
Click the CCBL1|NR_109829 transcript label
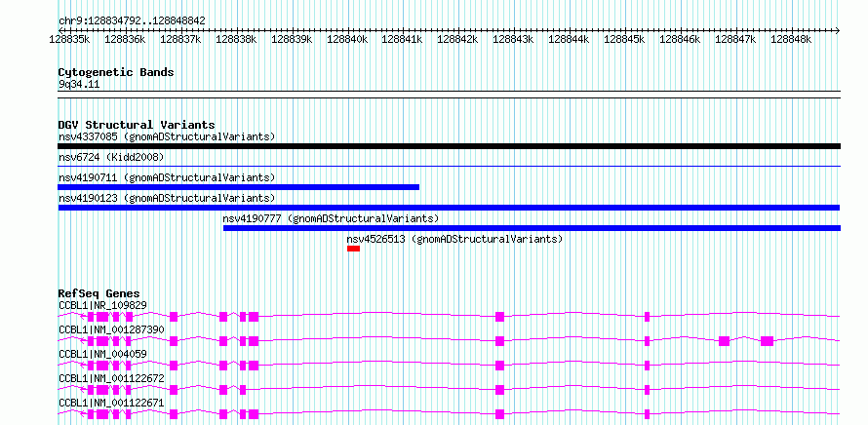coord(102,305)
